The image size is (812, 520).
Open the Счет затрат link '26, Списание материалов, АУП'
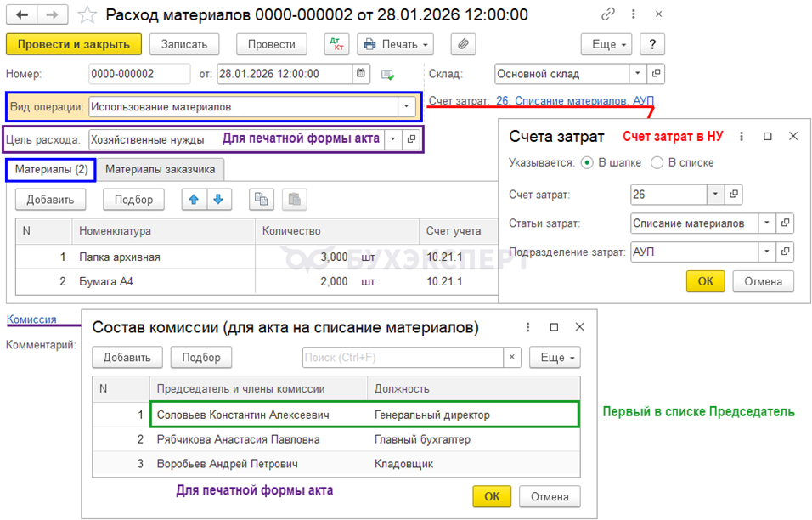pyautogui.click(x=575, y=100)
